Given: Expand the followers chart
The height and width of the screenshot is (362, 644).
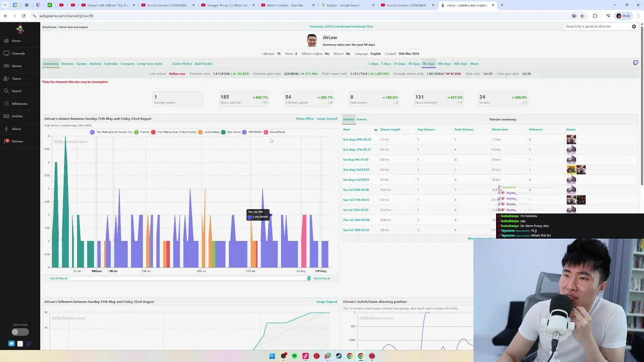Looking at the screenshot, I should (x=332, y=302).
